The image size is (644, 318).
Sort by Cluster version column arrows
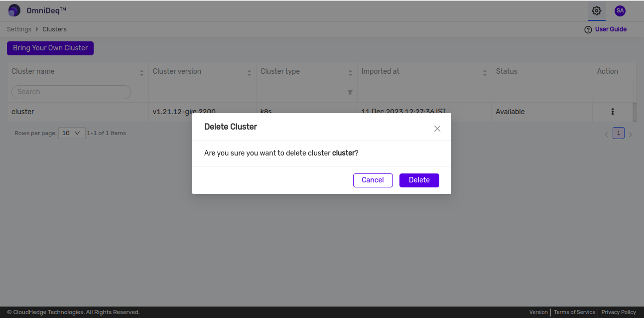[x=249, y=73]
